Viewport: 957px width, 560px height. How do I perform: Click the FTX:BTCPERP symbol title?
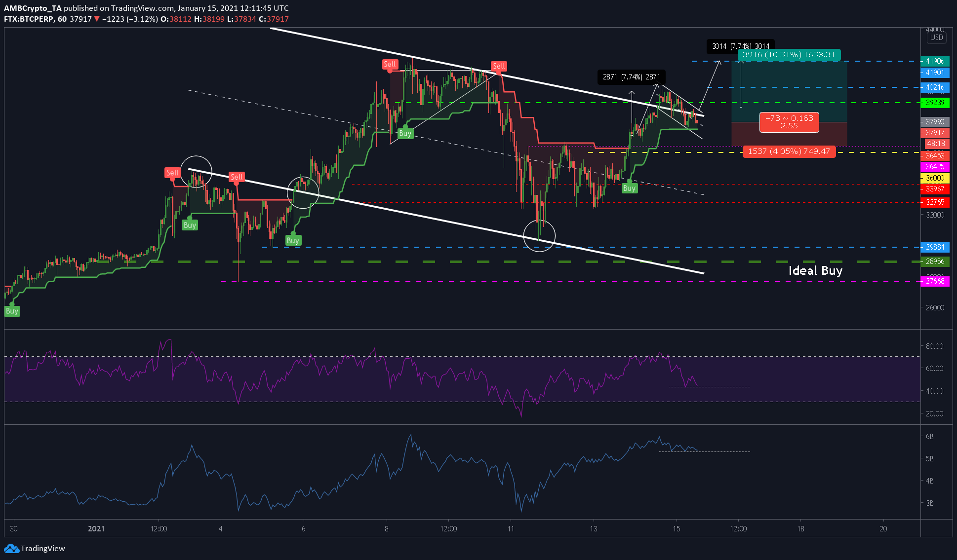click(29, 19)
